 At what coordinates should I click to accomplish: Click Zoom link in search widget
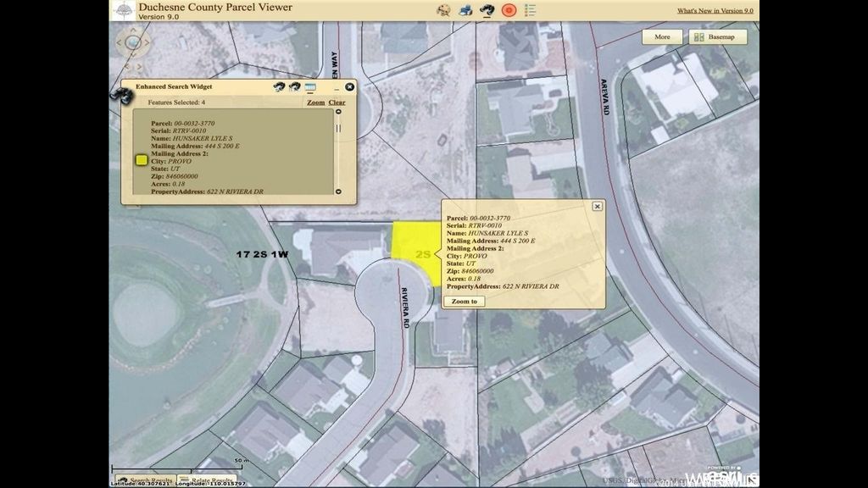(x=315, y=103)
